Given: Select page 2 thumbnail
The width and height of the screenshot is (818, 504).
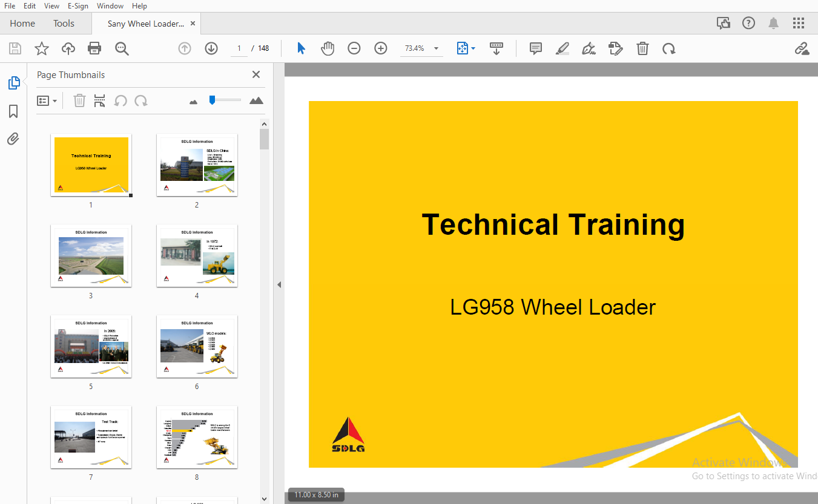Looking at the screenshot, I should click(197, 165).
